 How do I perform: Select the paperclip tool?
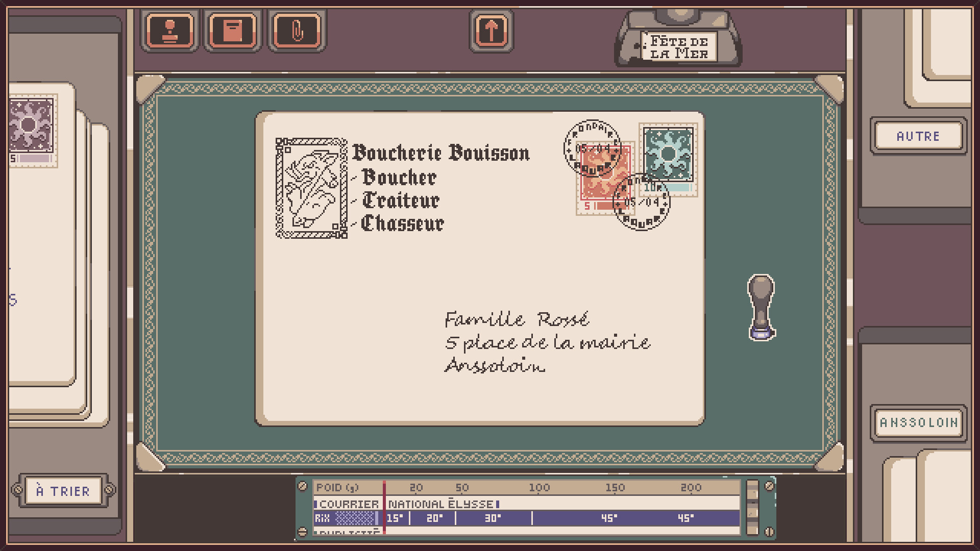[296, 31]
